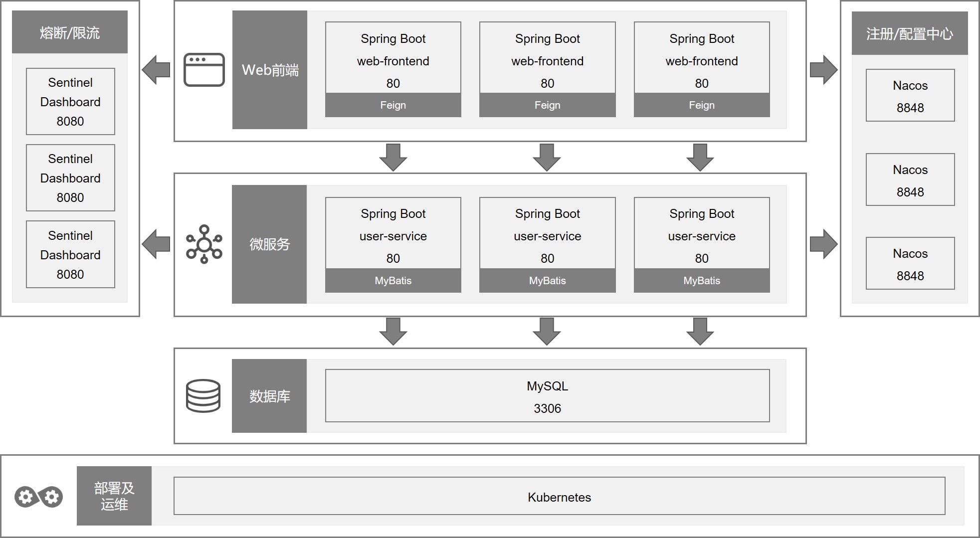Click the down arrow below rightmost user-service

click(x=700, y=332)
